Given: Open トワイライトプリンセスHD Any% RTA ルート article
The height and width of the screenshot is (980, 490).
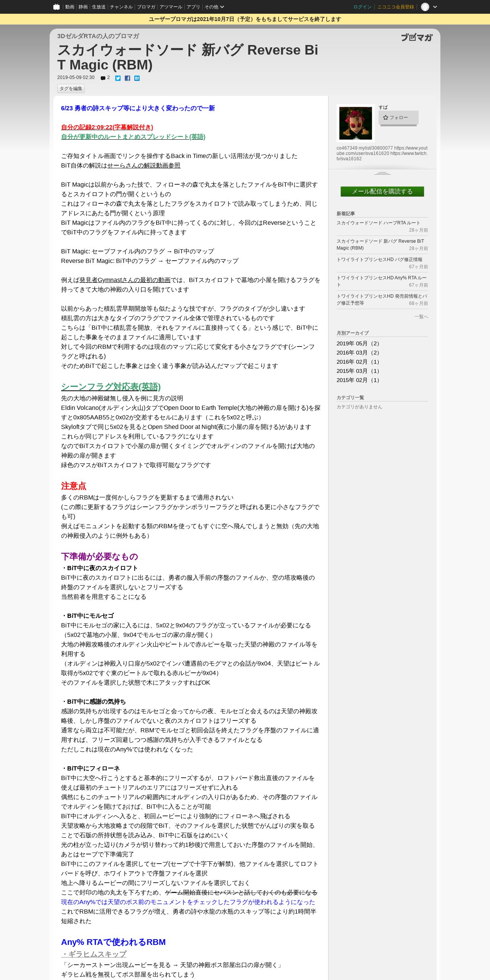Looking at the screenshot, I should 382,281.
